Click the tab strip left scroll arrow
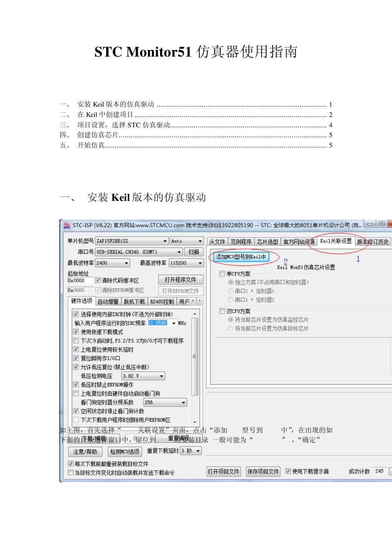 point(194,301)
